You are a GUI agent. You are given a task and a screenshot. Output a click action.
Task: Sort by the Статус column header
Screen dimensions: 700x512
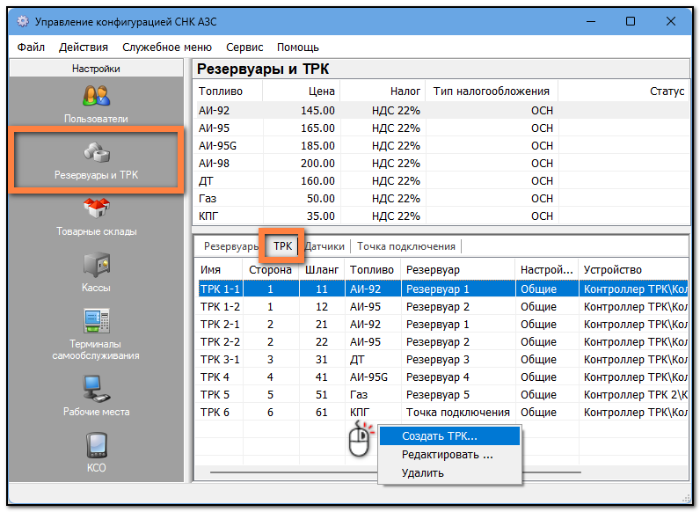pyautogui.click(x=623, y=91)
